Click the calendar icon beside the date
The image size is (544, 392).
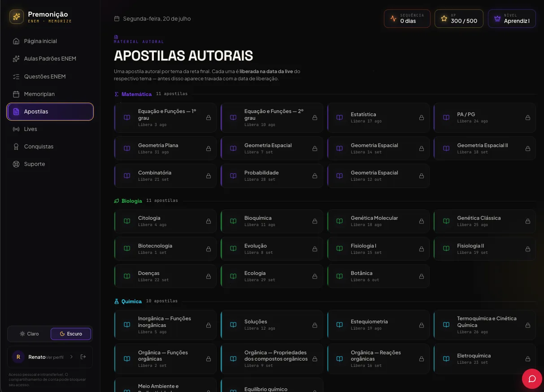point(117,19)
